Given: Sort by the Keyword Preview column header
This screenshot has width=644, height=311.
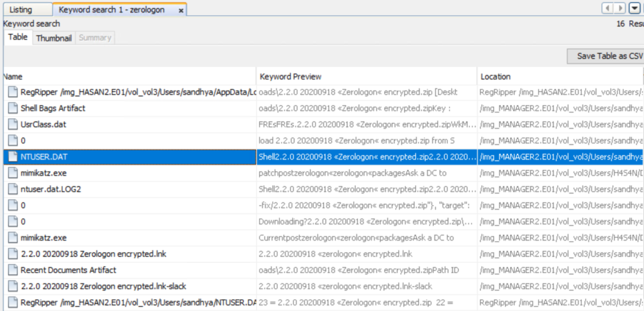Looking at the screenshot, I should 367,77.
